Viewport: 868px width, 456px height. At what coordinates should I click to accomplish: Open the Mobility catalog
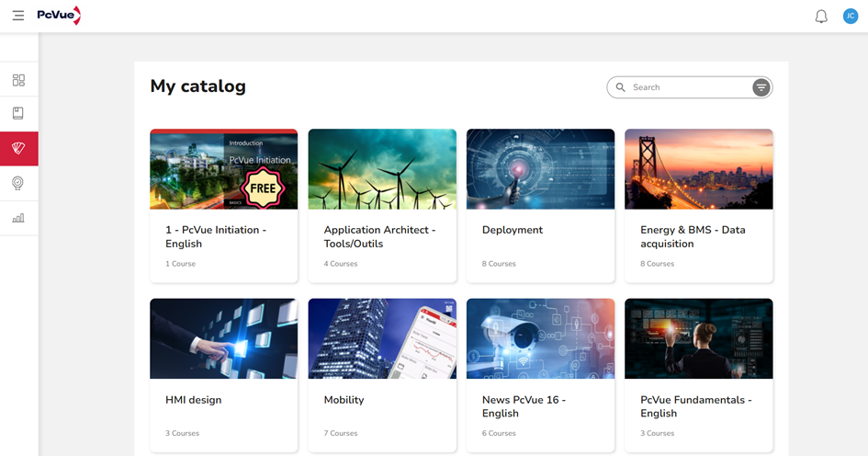click(381, 400)
